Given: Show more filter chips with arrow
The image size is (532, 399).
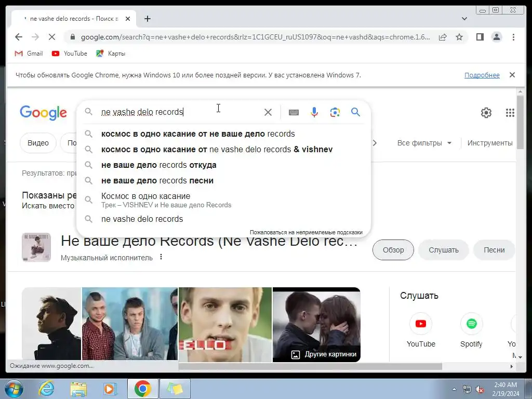Looking at the screenshot, I should click(x=375, y=143).
